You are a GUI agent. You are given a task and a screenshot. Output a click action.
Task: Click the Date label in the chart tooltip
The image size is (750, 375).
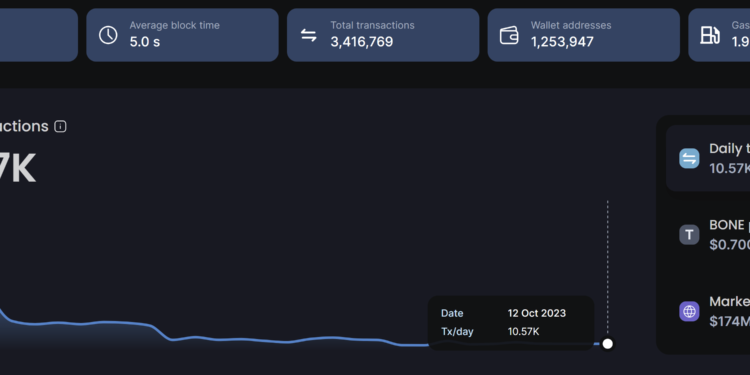[x=452, y=313]
